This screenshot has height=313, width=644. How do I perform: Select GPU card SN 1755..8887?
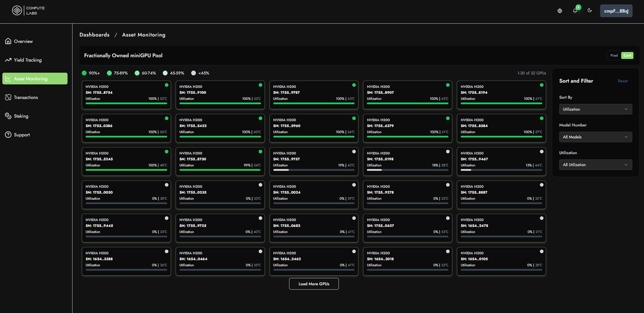tap(502, 195)
